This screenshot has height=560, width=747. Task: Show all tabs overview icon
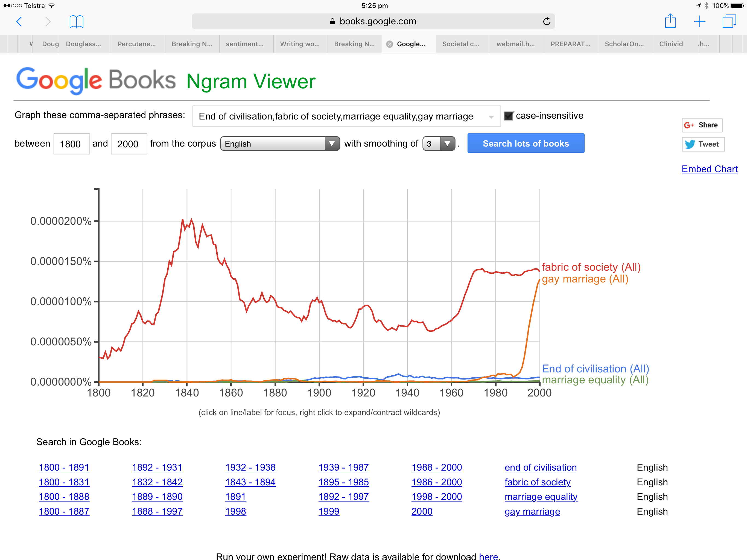(729, 22)
